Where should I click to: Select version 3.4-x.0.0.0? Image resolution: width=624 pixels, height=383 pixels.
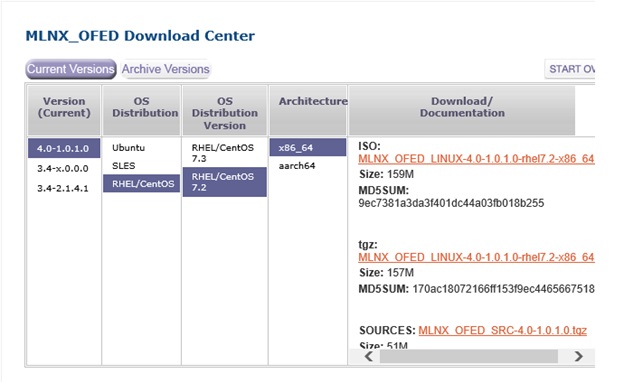click(x=63, y=168)
